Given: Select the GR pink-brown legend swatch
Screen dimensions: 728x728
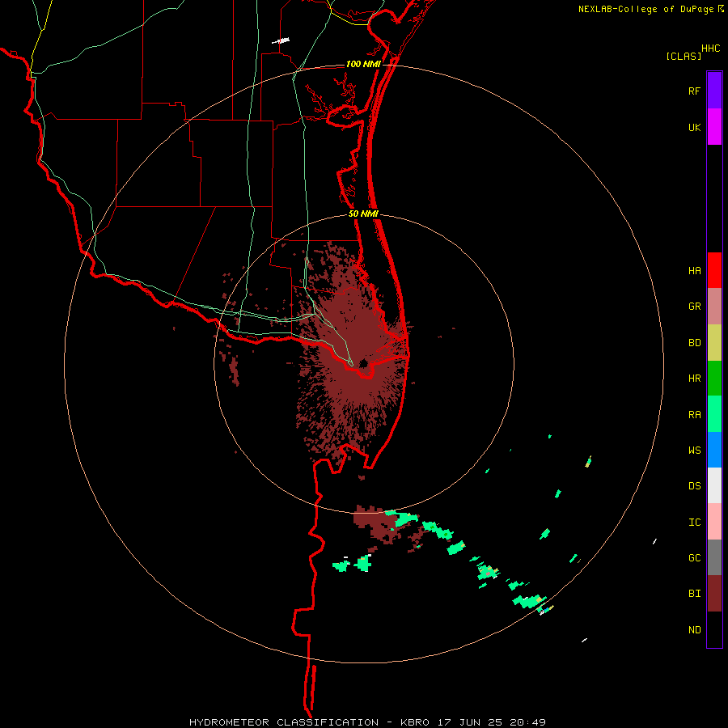Looking at the screenshot, I should coord(714,307).
